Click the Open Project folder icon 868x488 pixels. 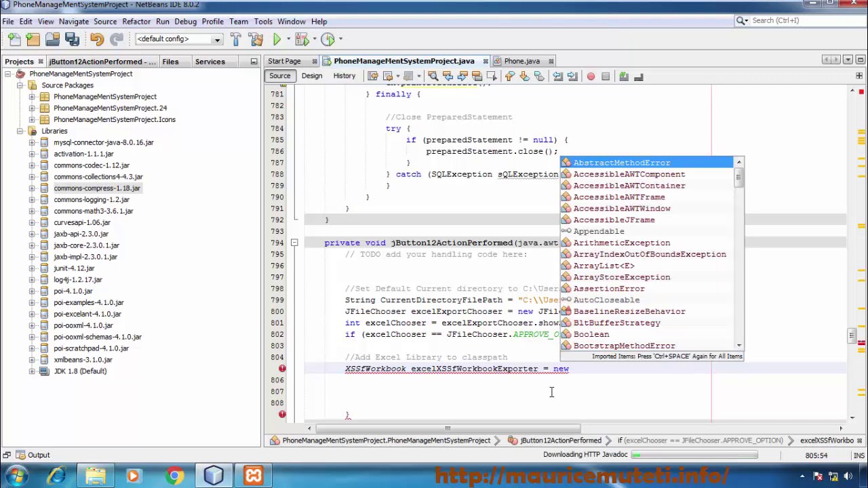52,39
